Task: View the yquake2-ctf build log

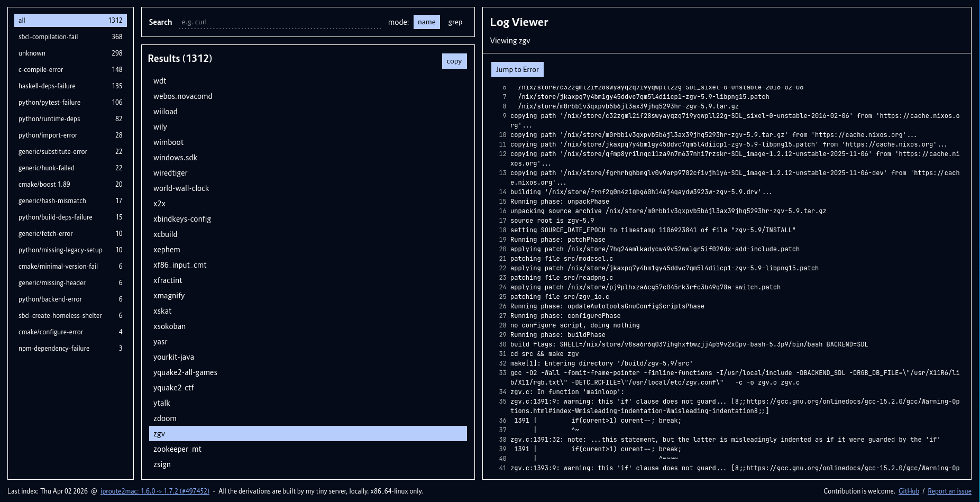Action: click(173, 388)
